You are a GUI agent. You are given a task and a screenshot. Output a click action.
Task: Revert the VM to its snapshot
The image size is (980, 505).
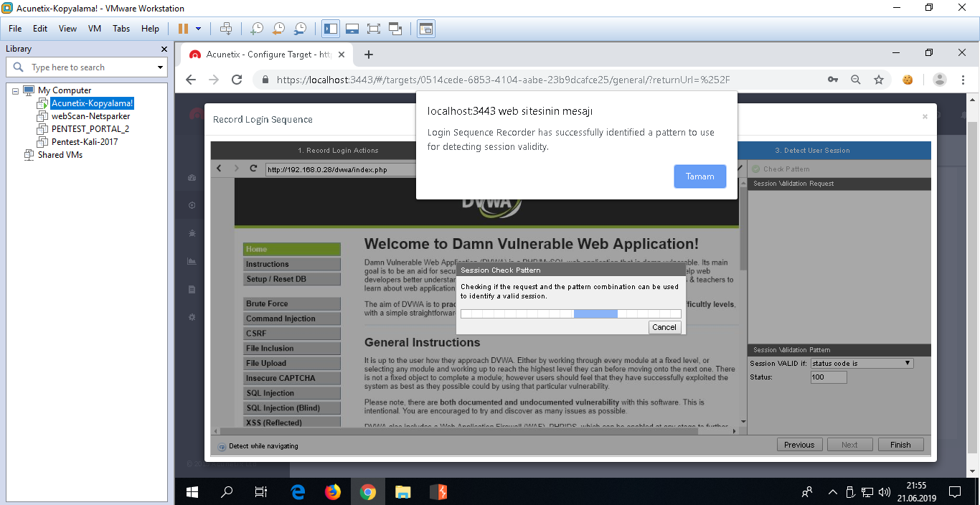coord(278,29)
